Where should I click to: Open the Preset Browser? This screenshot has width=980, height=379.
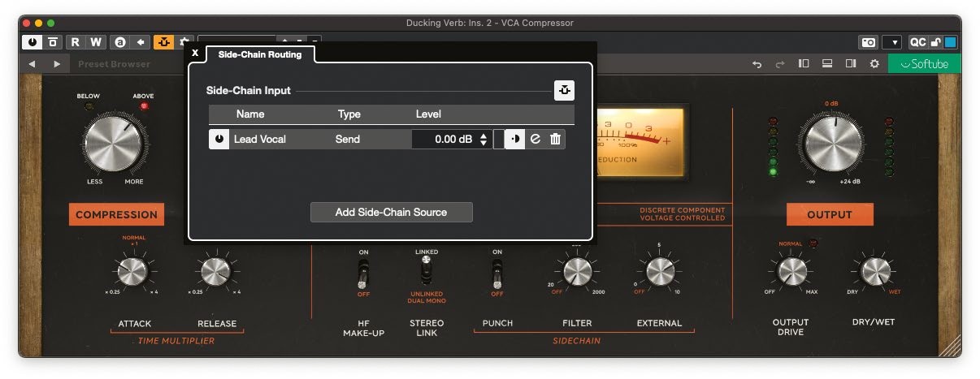(114, 64)
